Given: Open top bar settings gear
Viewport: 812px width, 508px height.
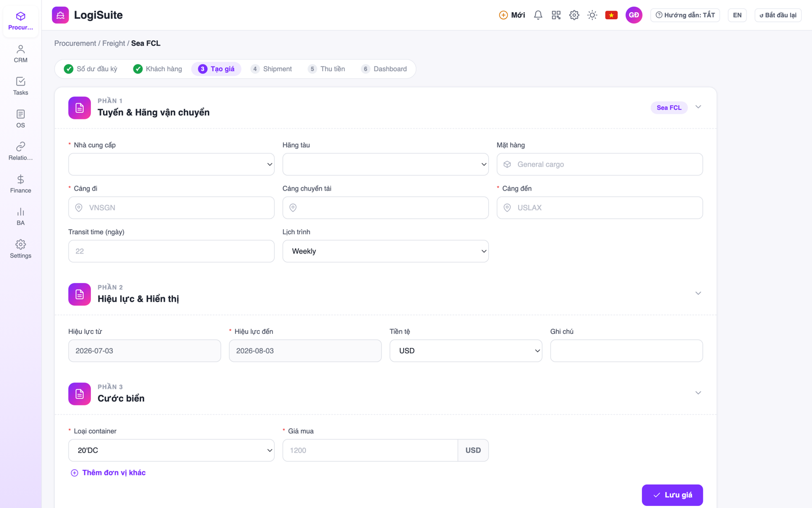Looking at the screenshot, I should pyautogui.click(x=574, y=15).
